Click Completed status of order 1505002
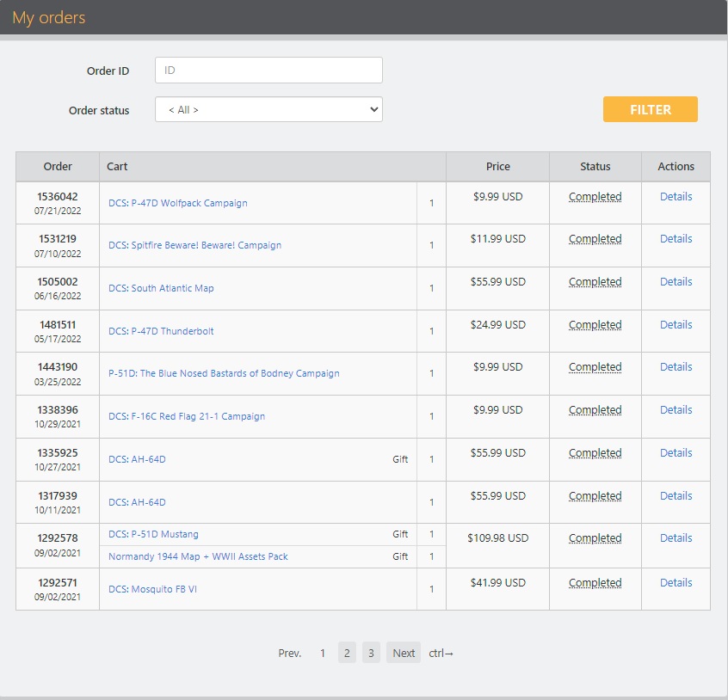Viewport: 728px width, 700px height. [x=595, y=282]
